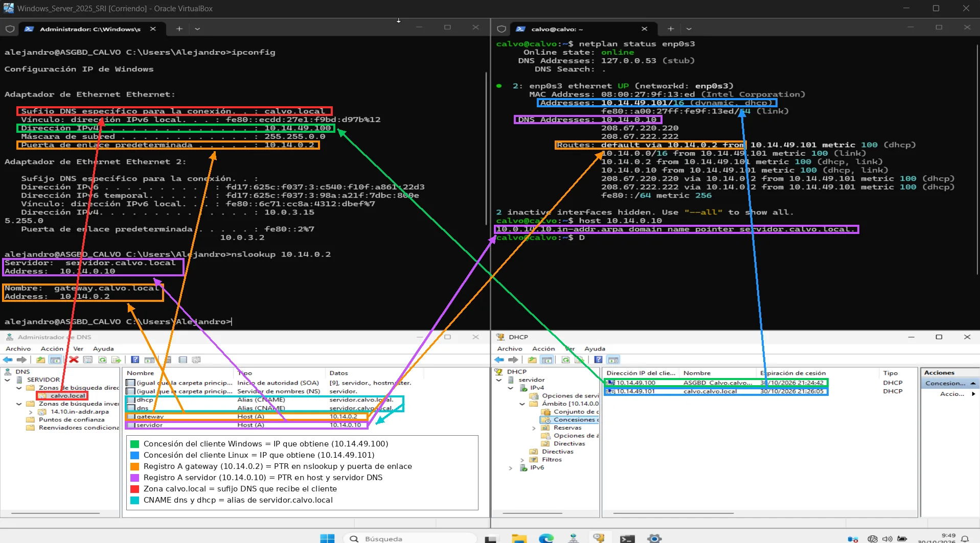Collapse IPv4 node in DHCP tree
This screenshot has width=980, height=543.
pyautogui.click(x=511, y=388)
